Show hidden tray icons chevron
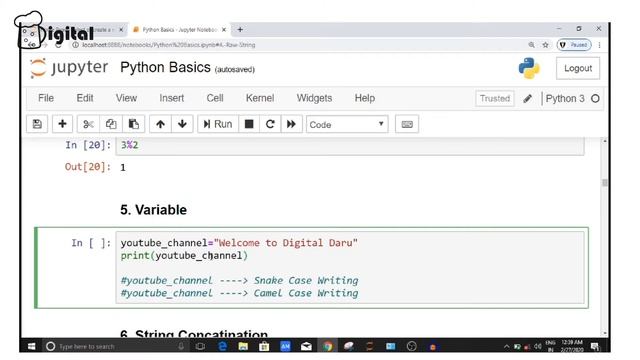 (x=507, y=346)
